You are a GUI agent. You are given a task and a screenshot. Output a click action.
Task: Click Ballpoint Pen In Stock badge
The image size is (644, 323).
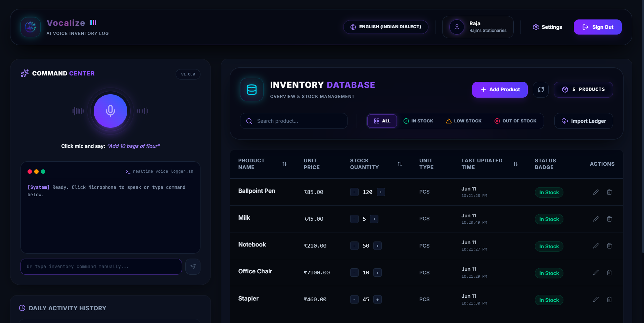click(x=549, y=193)
